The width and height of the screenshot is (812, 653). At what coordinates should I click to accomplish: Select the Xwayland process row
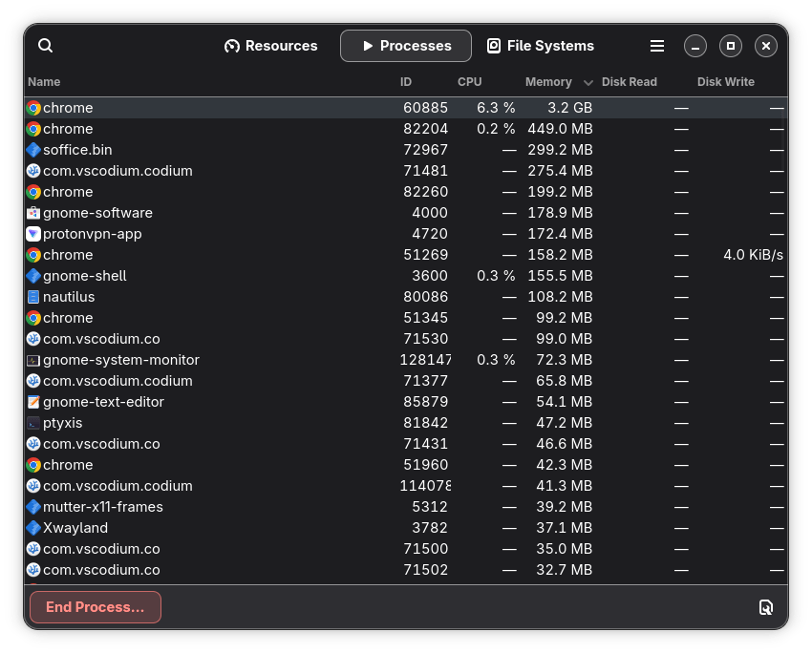(287, 528)
